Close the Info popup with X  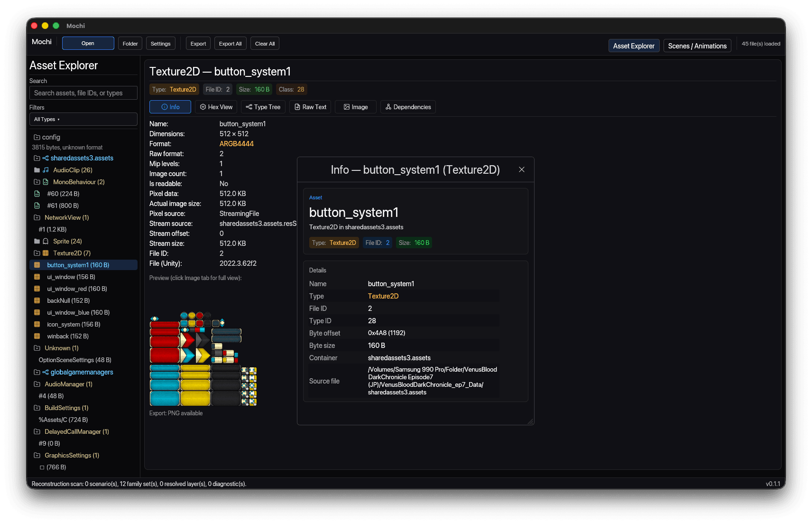coord(522,169)
